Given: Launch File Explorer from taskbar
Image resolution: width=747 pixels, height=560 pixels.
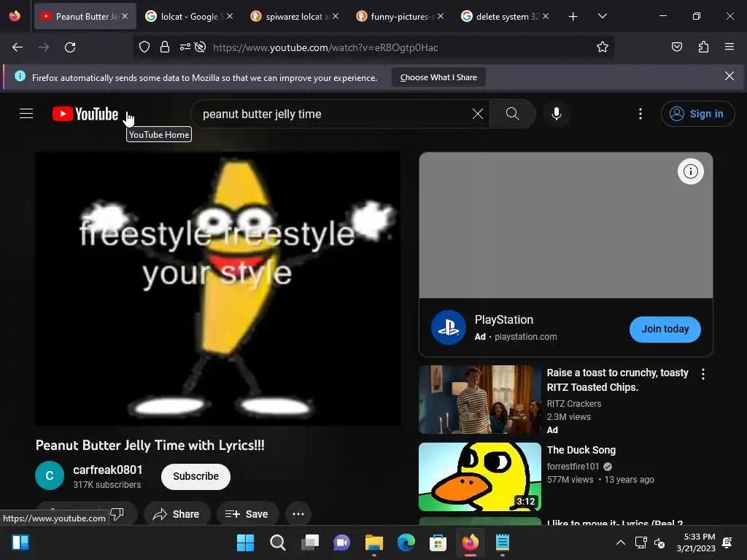Looking at the screenshot, I should 374,542.
